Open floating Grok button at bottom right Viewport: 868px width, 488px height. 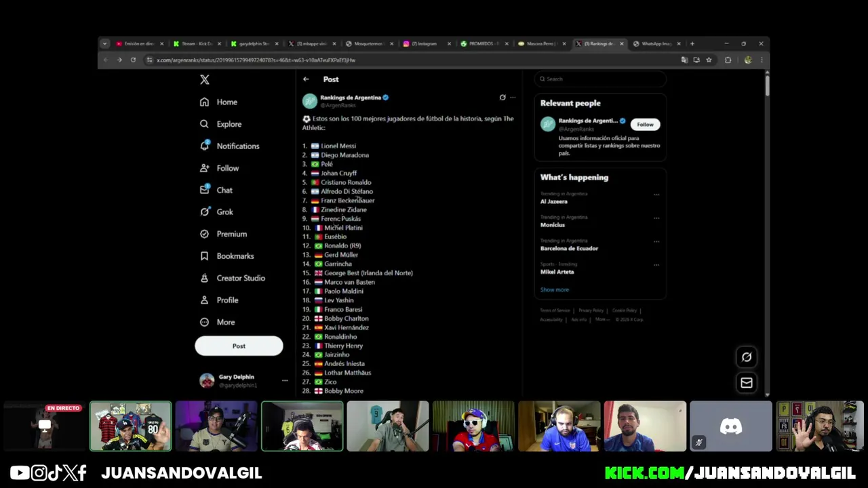tap(747, 357)
